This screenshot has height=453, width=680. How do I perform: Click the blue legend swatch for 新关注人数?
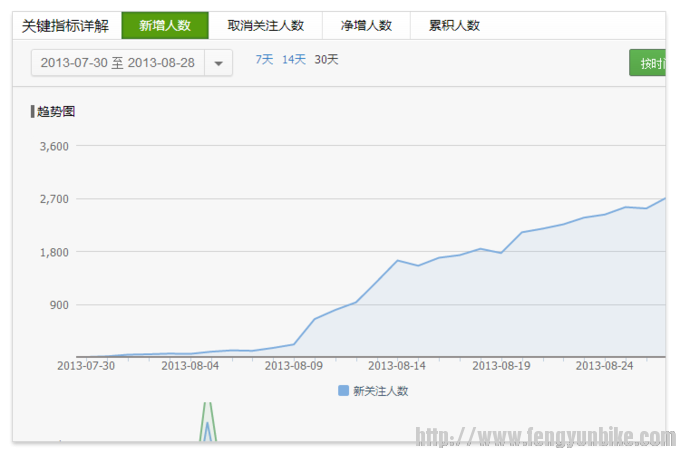click(x=344, y=391)
